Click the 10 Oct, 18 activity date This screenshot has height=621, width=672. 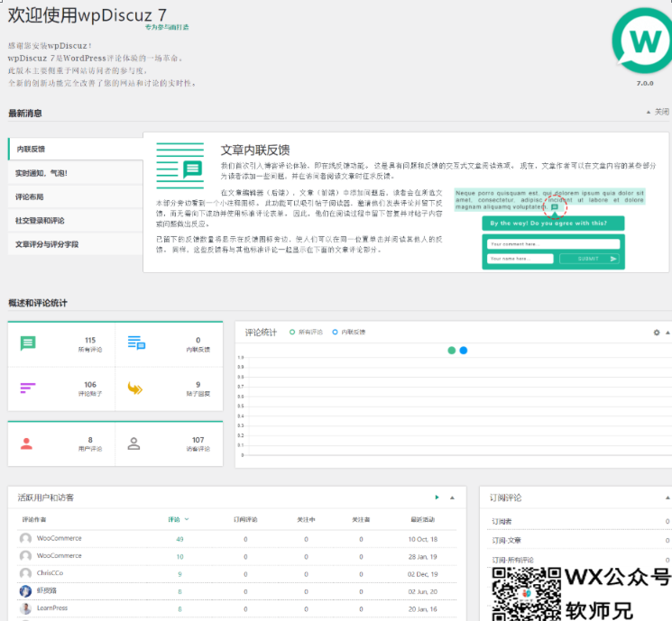tap(422, 539)
